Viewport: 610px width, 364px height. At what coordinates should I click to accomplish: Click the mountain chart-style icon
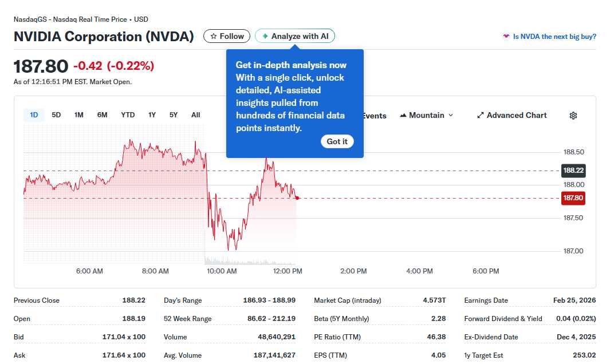[404, 115]
